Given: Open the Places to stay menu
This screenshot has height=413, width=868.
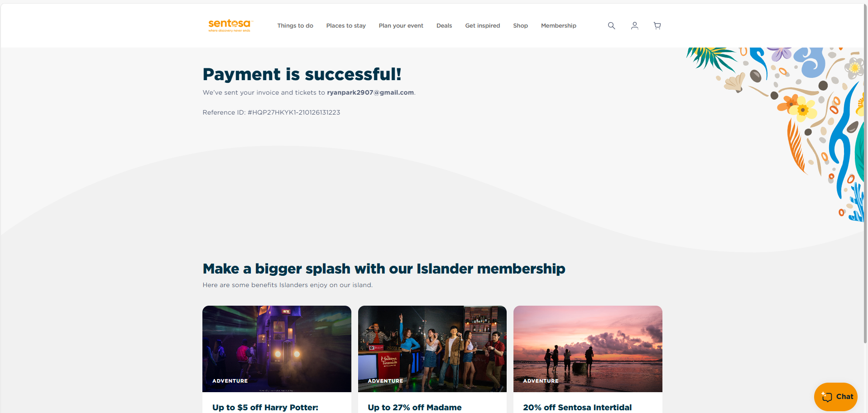Looking at the screenshot, I should (346, 26).
